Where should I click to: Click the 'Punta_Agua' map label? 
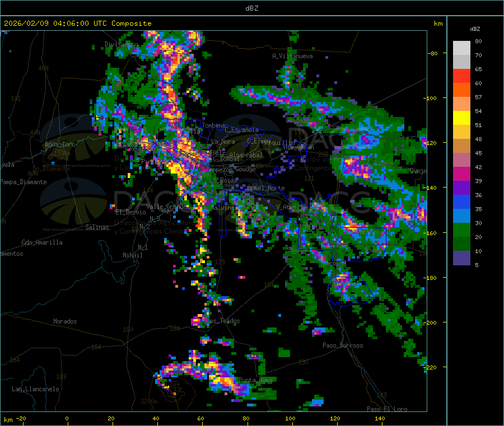[x=255, y=380]
